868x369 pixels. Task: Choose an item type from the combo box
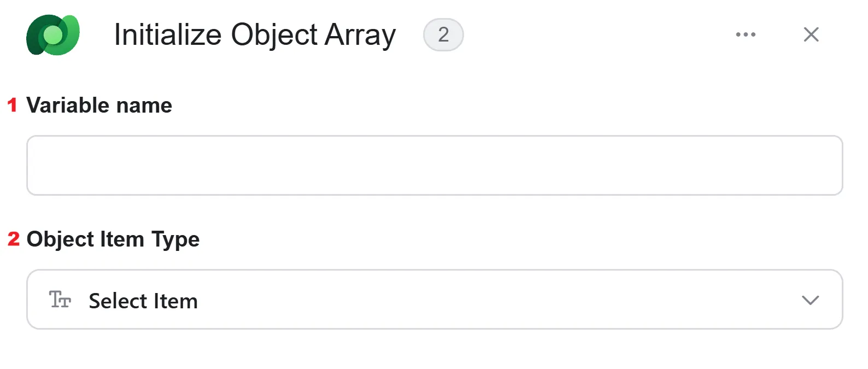[x=435, y=300]
